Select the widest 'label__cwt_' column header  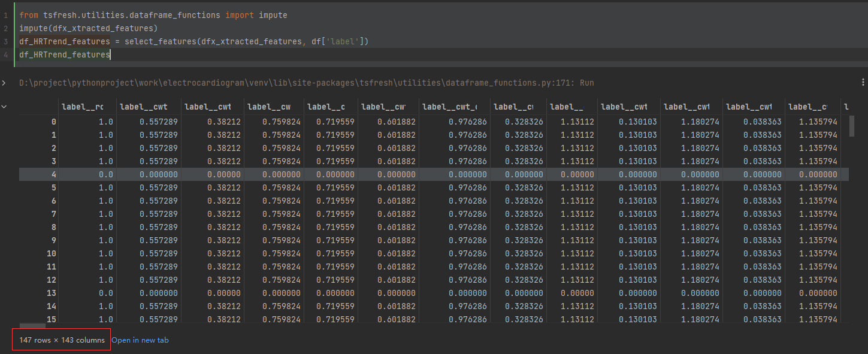pyautogui.click(x=450, y=107)
